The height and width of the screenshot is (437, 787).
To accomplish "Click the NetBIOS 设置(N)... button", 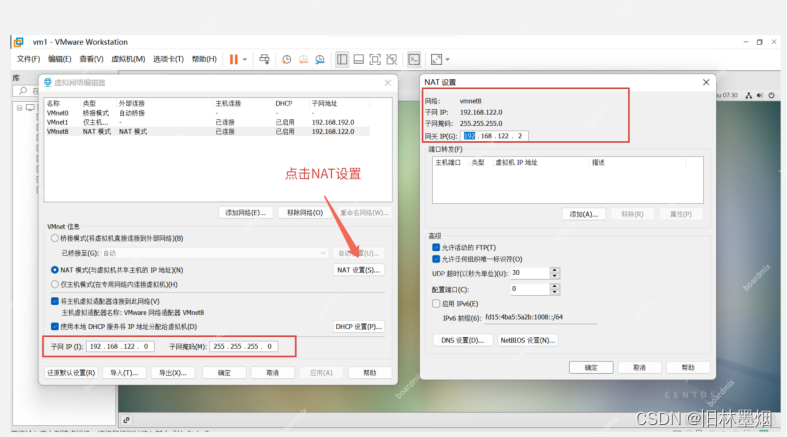I will click(x=528, y=340).
